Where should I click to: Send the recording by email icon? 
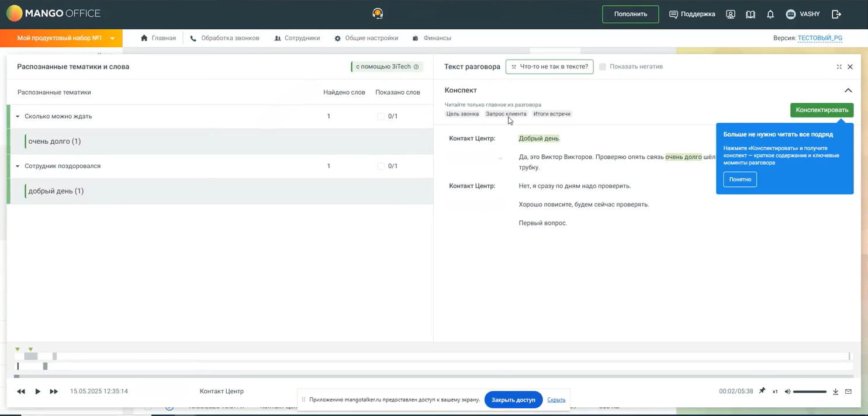(x=849, y=391)
